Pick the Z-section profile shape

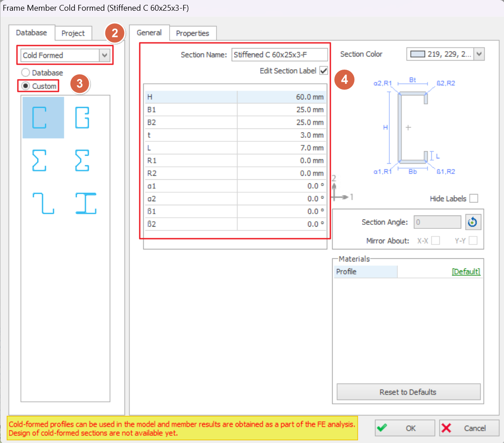pos(43,203)
